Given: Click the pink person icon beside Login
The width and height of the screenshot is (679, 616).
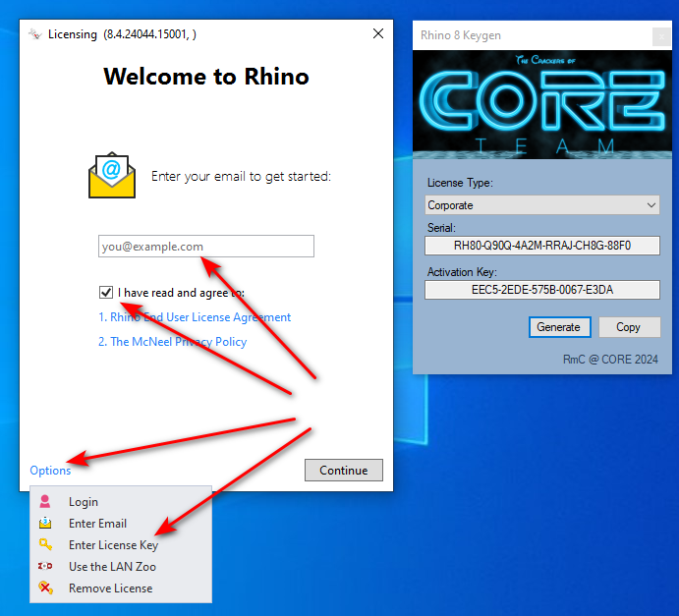Looking at the screenshot, I should point(45,501).
